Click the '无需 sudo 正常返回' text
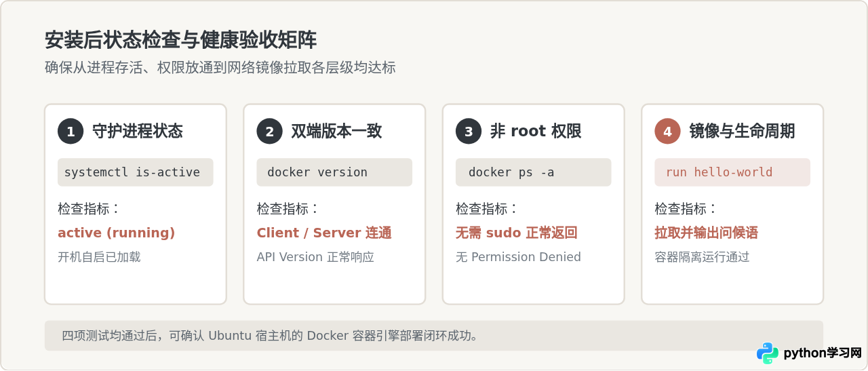The image size is (868, 371). (x=517, y=233)
